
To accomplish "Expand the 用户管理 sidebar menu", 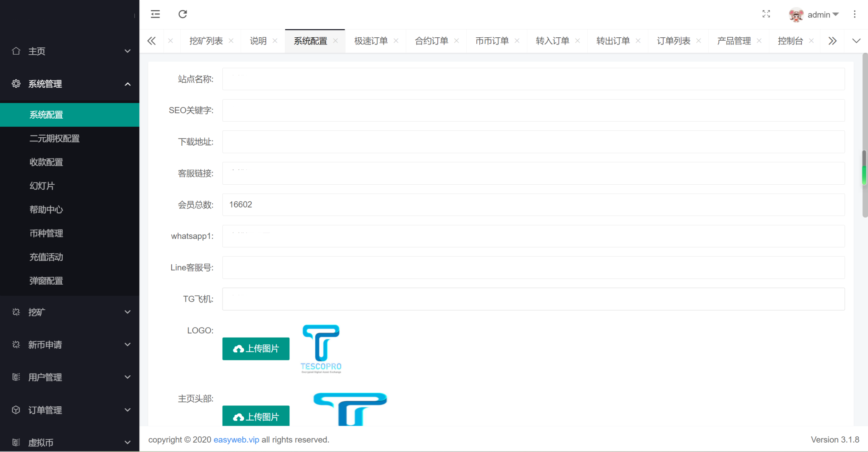I will (x=70, y=377).
